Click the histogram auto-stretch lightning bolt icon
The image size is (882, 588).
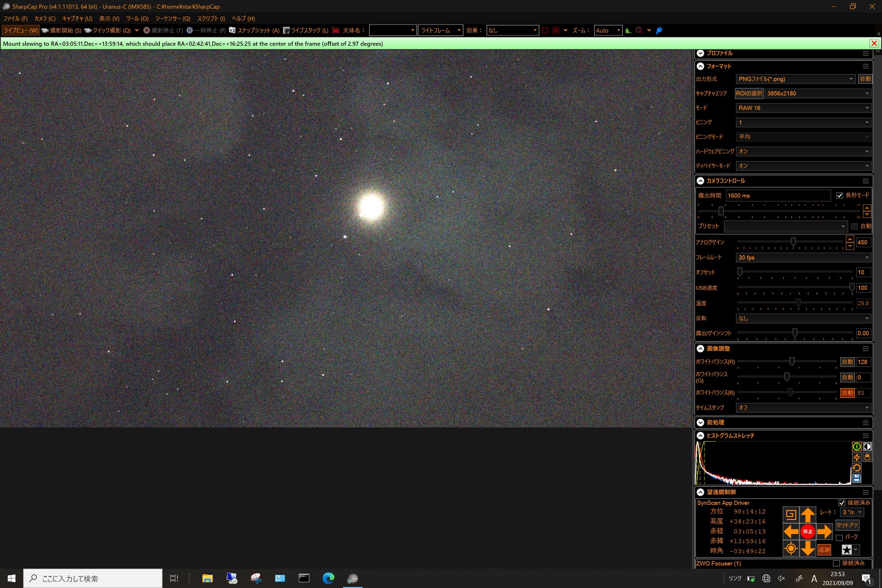point(857,457)
